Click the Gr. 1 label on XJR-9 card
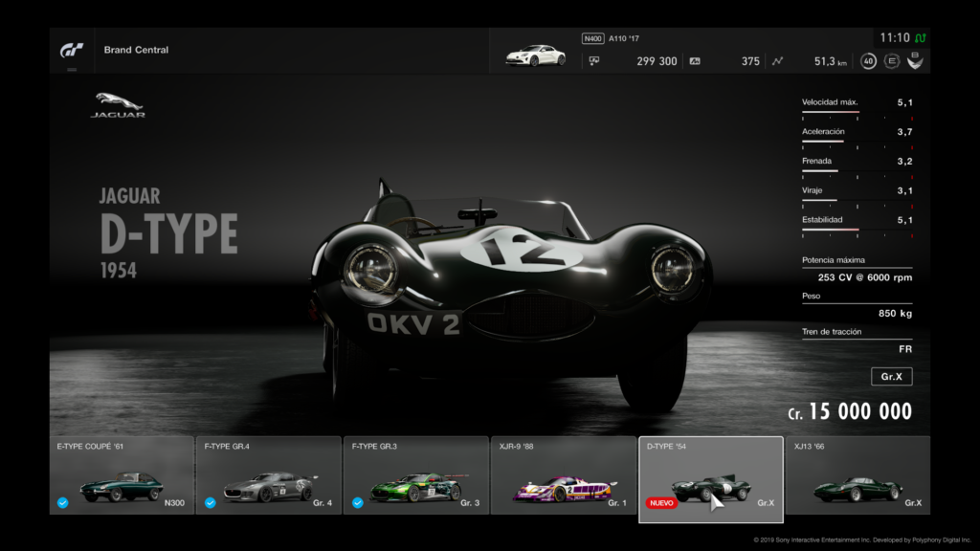This screenshot has width=980, height=551. click(617, 503)
